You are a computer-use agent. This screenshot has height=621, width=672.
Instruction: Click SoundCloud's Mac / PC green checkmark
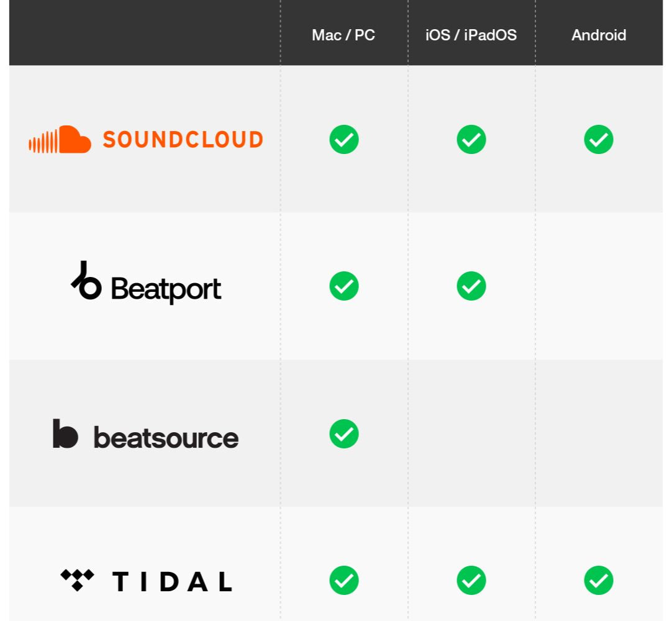click(x=344, y=140)
